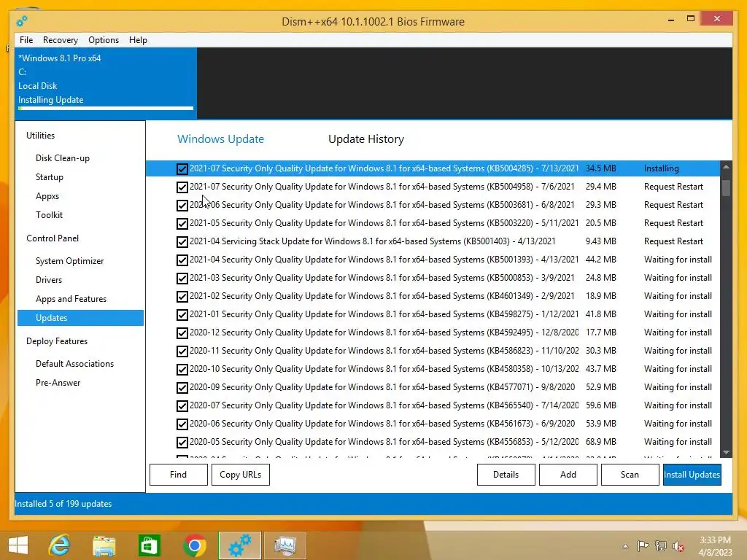Select the KB4580358 2020-10 update row
Viewport: 747px width, 560px height.
pos(433,369)
